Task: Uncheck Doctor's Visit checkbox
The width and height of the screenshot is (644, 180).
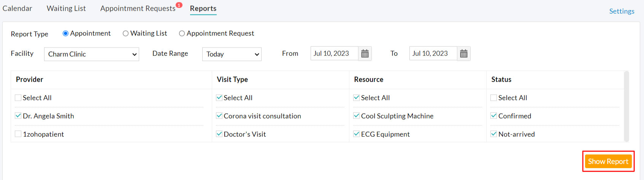Action: 219,134
